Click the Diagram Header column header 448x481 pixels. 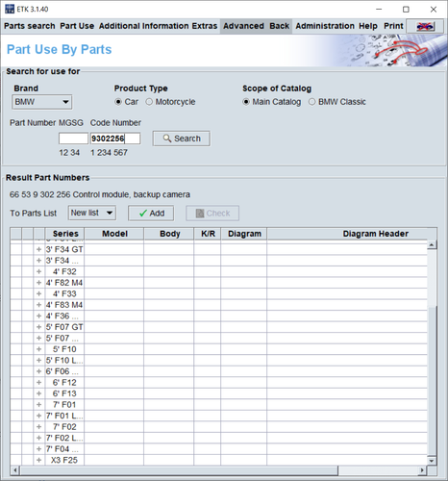(x=352, y=234)
